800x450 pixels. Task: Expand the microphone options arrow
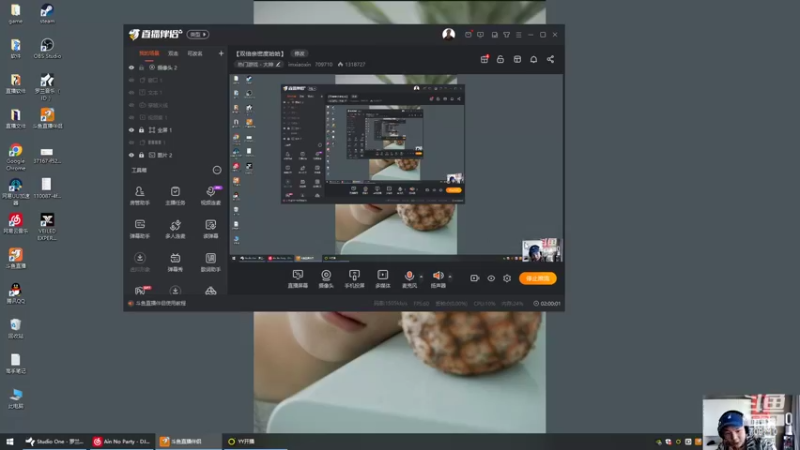click(421, 277)
